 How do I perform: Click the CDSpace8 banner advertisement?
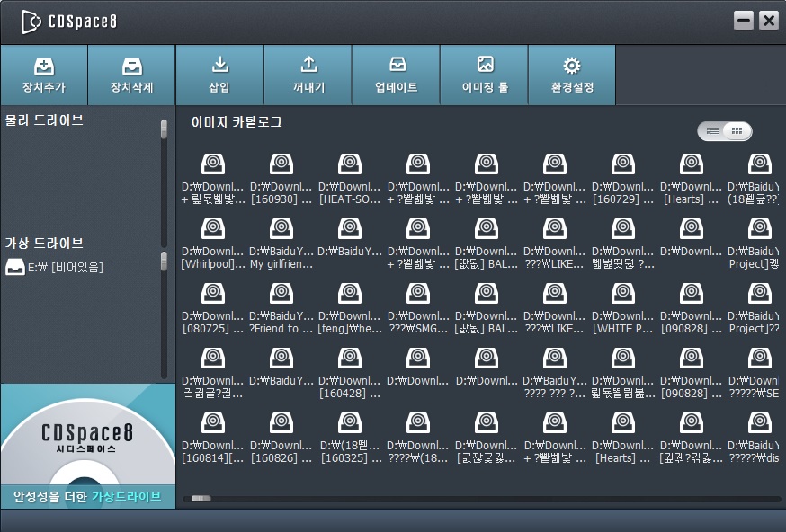coord(88,446)
